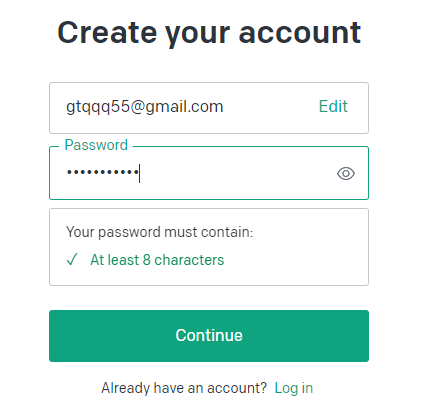Click the word "account" in the heading
This screenshot has height=411, width=429.
(300, 33)
